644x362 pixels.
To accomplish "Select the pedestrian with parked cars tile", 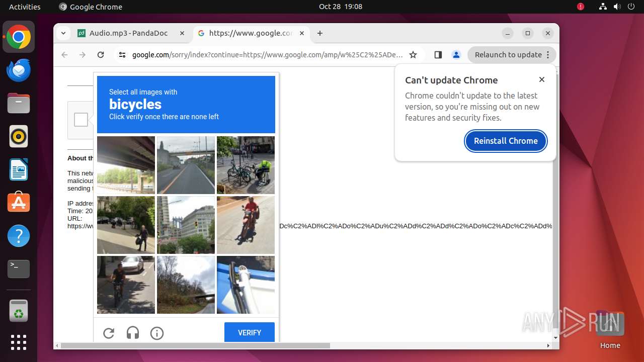I will (x=126, y=225).
